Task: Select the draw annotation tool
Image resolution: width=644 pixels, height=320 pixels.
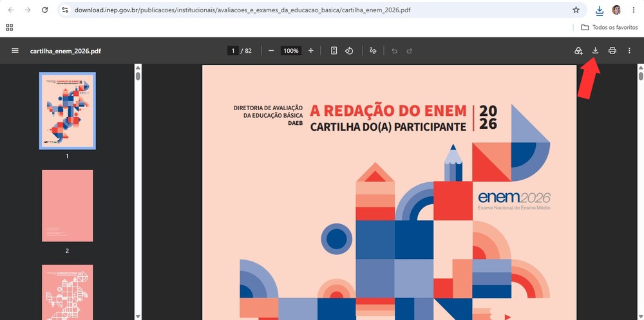Action: [373, 50]
